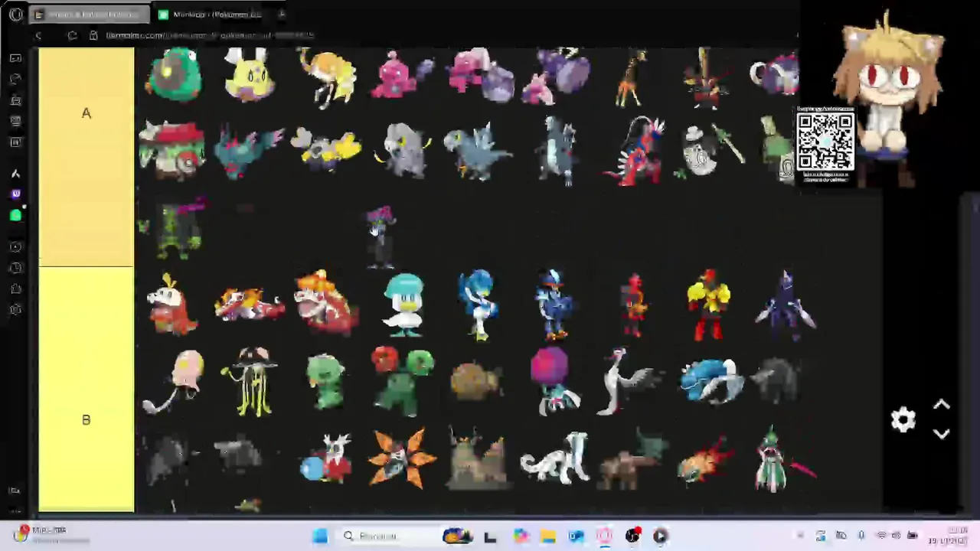The height and width of the screenshot is (551, 980).
Task: Click the QR code overlay image
Action: pyautogui.click(x=825, y=142)
